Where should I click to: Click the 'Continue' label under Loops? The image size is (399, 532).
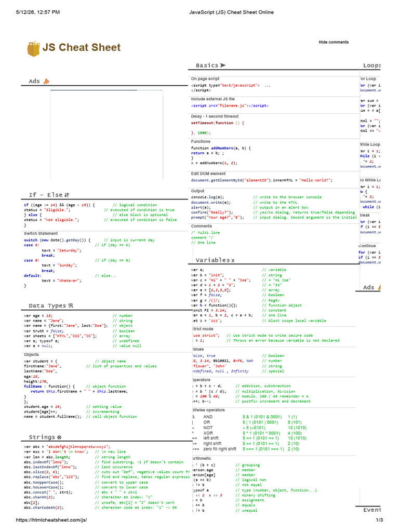coord(367,246)
